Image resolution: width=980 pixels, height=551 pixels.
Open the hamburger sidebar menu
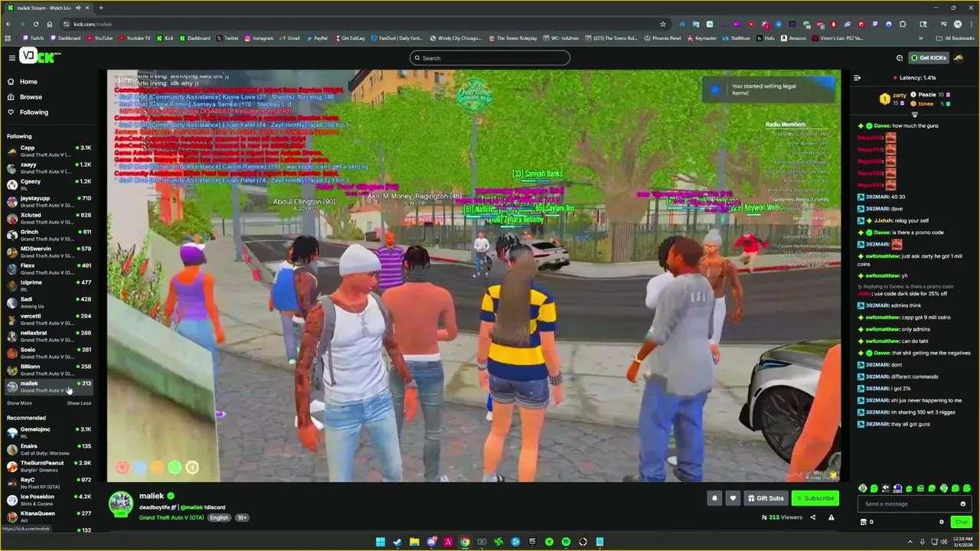[x=11, y=57]
